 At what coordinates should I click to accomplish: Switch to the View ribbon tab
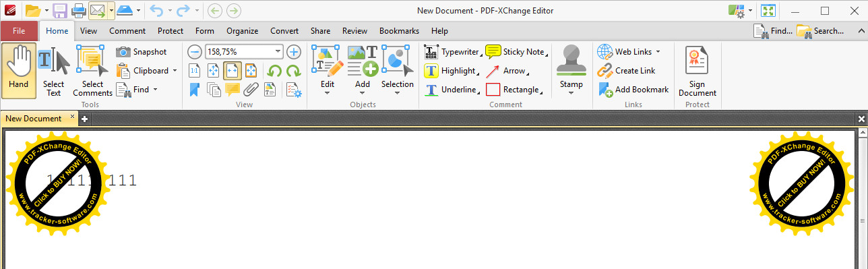(88, 31)
